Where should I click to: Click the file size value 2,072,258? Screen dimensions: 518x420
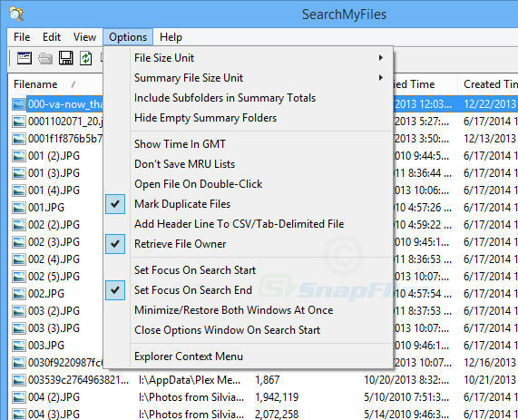click(x=277, y=414)
